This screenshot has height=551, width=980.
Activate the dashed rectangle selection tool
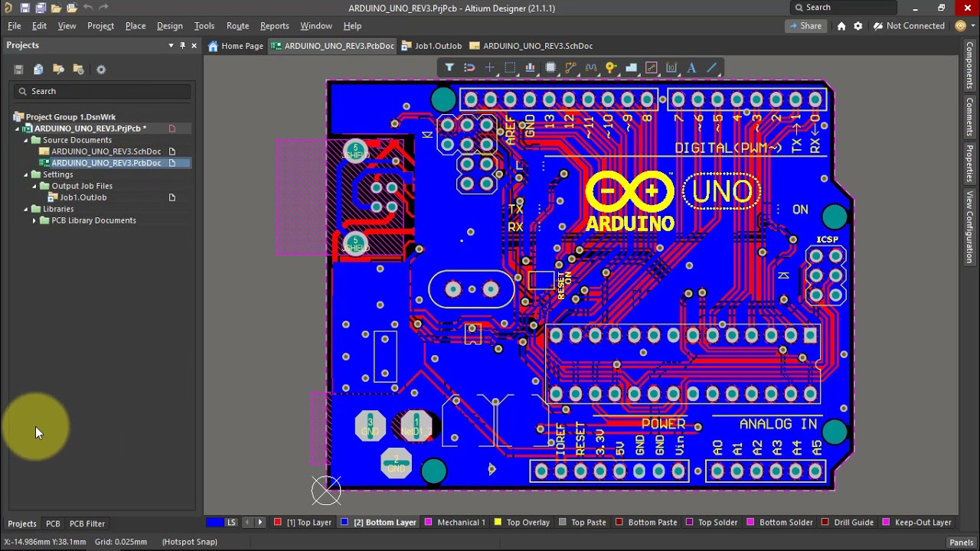click(x=510, y=68)
